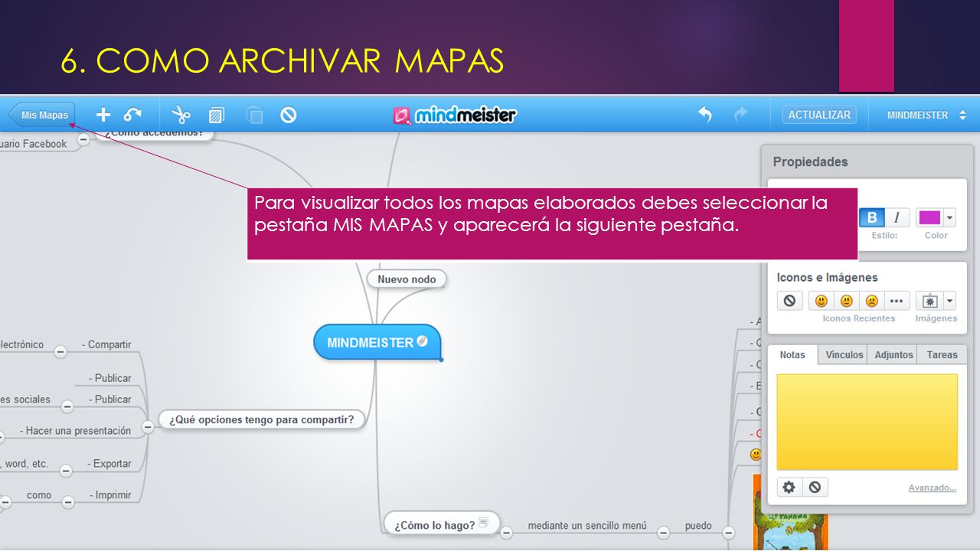The image size is (980, 551).
Task: Delete node via the toolbar prohibition icon
Action: coord(288,115)
